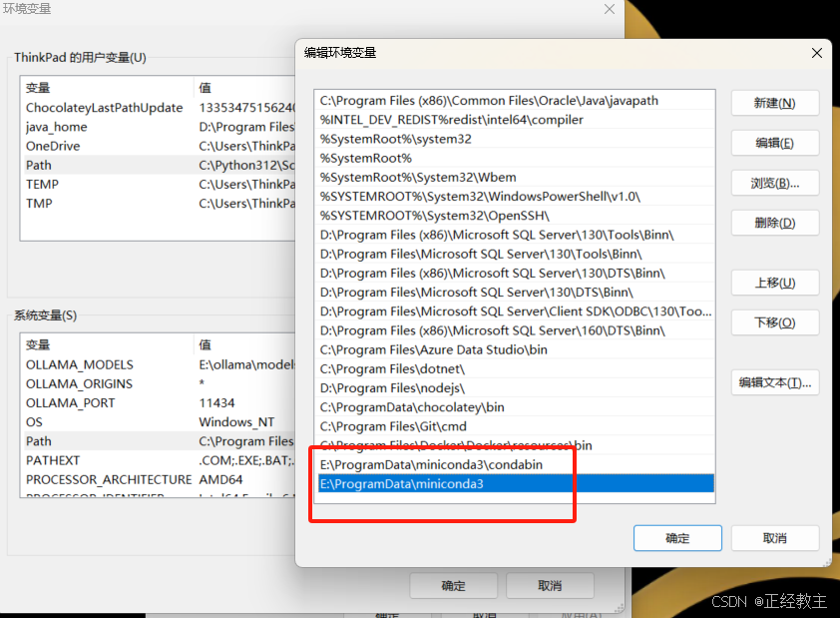The width and height of the screenshot is (840, 618).
Task: Select the OneDrive user variable
Action: [x=158, y=147]
